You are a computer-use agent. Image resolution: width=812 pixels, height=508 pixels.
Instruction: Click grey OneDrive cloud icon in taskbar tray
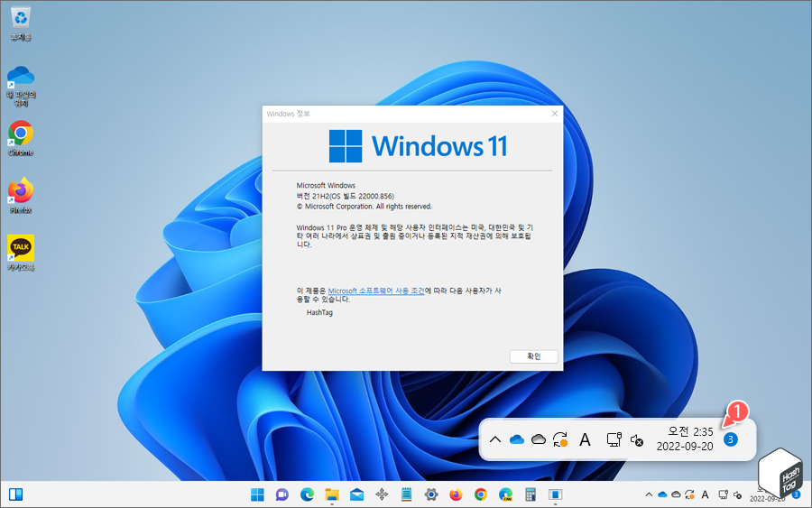tap(676, 494)
